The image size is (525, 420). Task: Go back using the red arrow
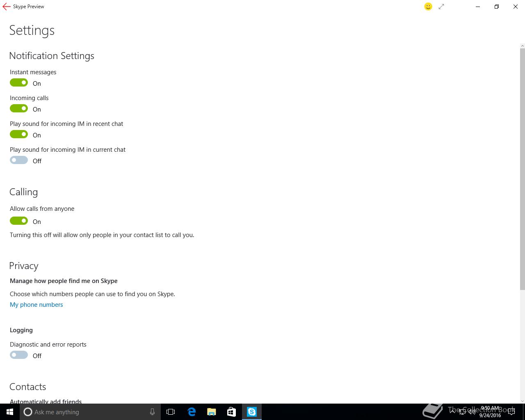(6, 7)
